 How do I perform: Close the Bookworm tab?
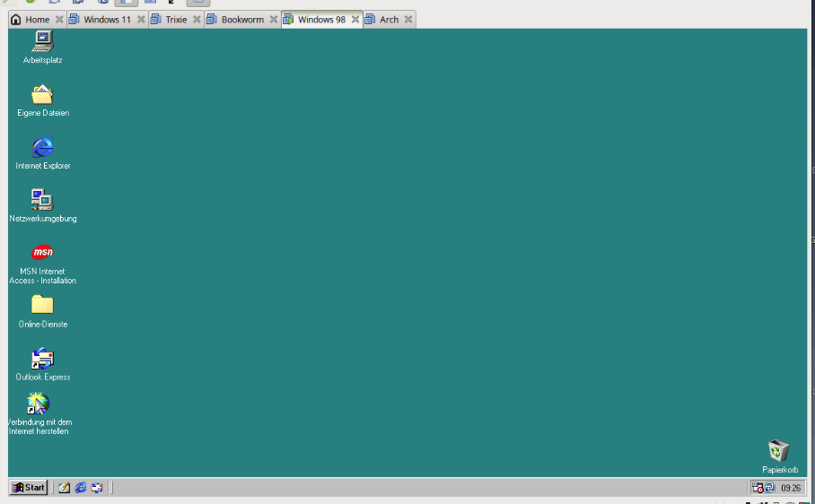pyautogui.click(x=274, y=20)
